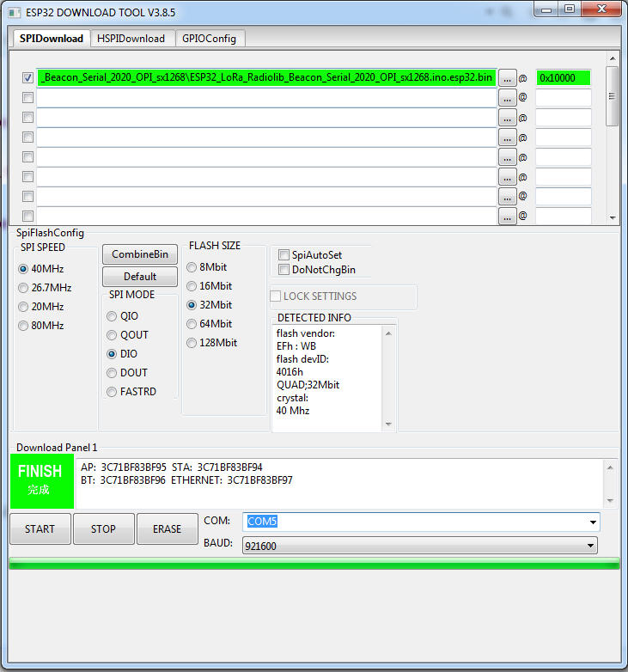Click the green FINISH status indicator
This screenshot has width=628, height=672.
[x=42, y=481]
